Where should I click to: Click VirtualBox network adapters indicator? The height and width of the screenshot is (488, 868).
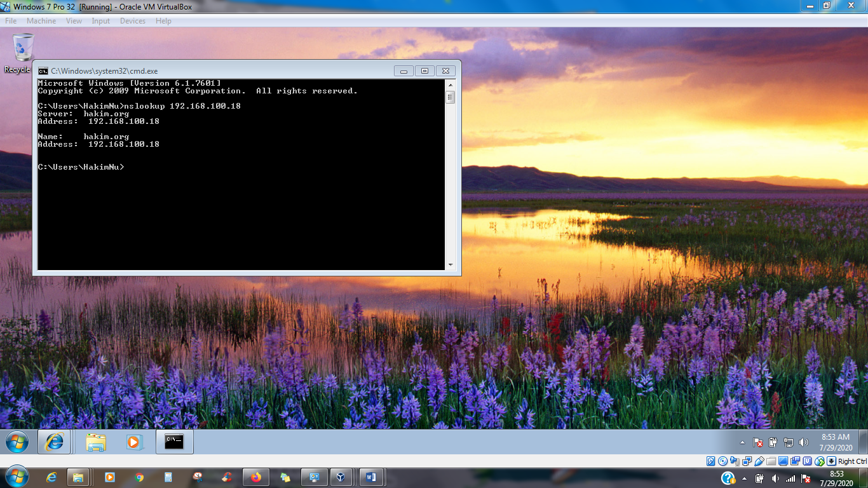[x=747, y=461]
